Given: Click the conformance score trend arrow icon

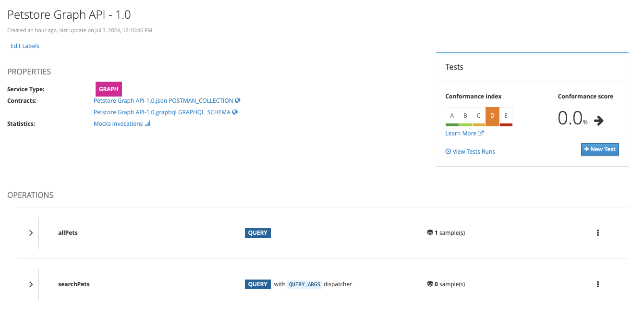Looking at the screenshot, I should 598,121.
